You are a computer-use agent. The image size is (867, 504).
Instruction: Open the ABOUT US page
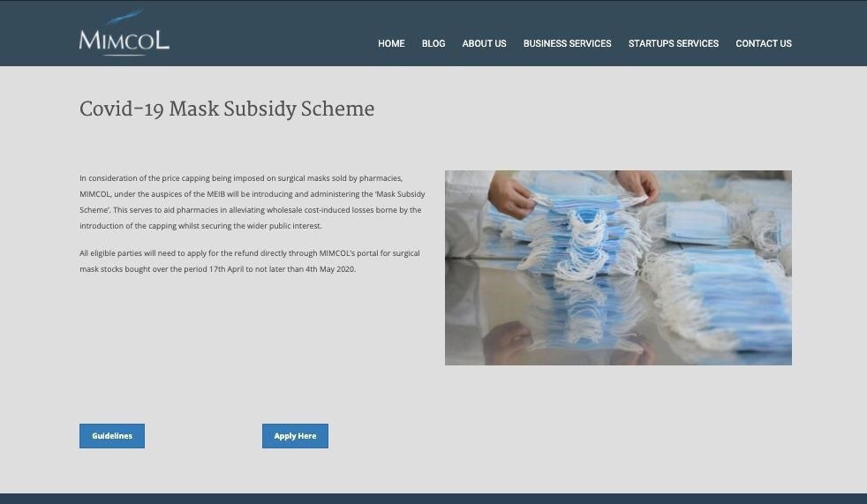pyautogui.click(x=484, y=43)
